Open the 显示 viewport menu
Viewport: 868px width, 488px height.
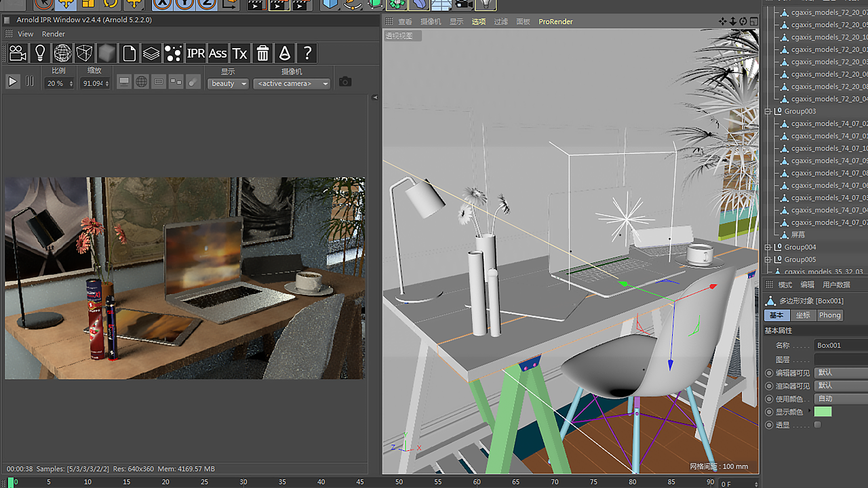456,22
